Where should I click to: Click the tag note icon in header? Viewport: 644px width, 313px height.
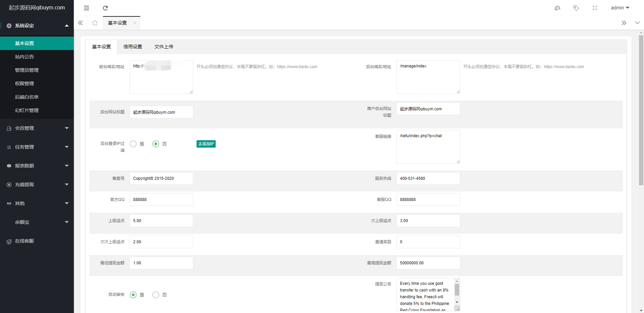pyautogui.click(x=576, y=8)
